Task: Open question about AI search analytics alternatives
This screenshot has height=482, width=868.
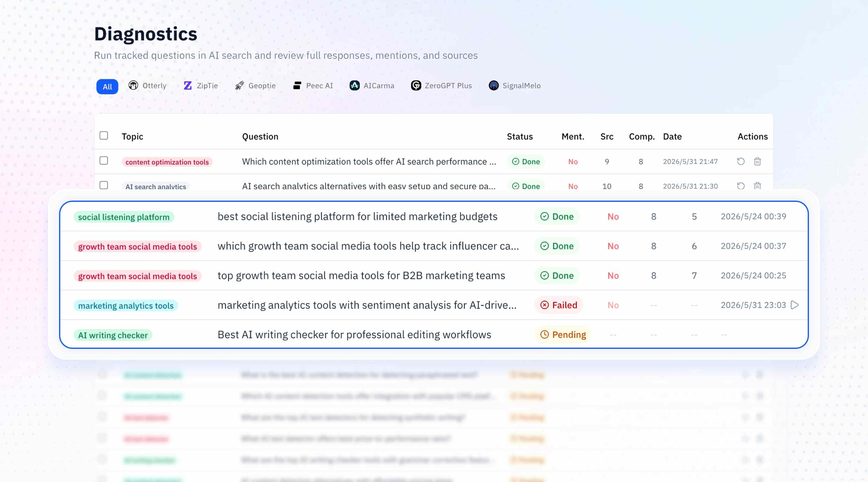Action: (369, 186)
